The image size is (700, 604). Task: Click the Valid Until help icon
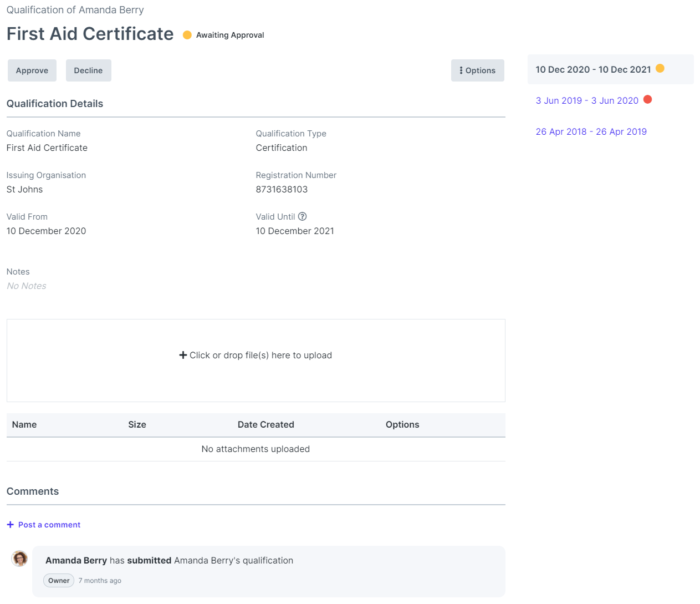point(302,216)
